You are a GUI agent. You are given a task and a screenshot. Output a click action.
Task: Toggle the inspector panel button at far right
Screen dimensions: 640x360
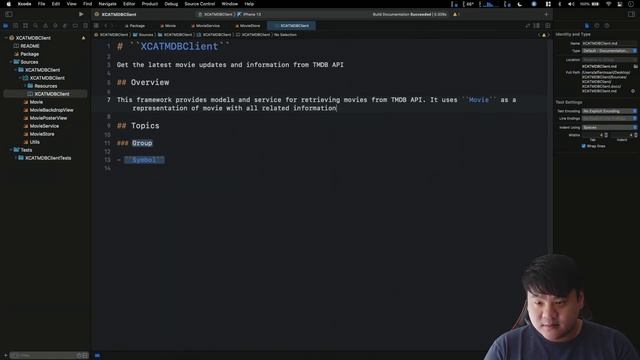(631, 14)
